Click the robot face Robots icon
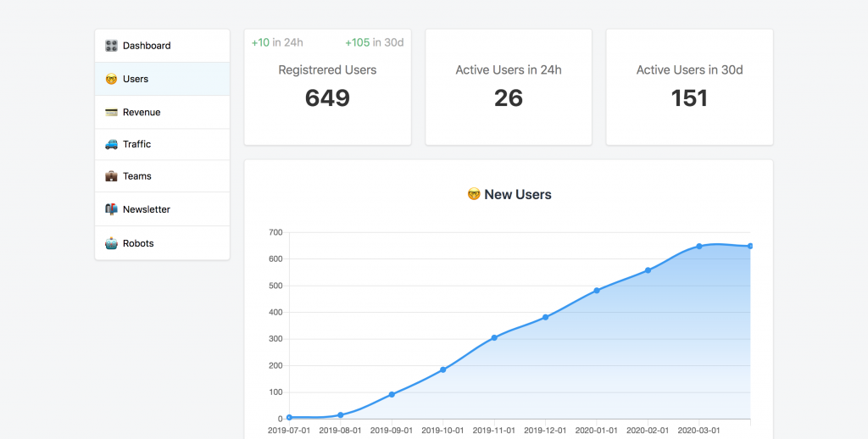 coord(111,243)
